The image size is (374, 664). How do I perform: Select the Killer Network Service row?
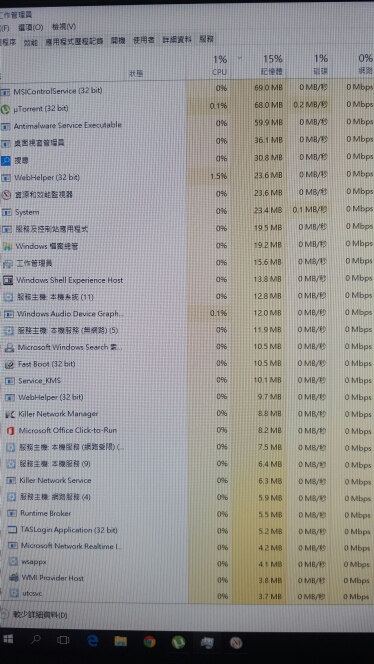pyautogui.click(x=187, y=481)
